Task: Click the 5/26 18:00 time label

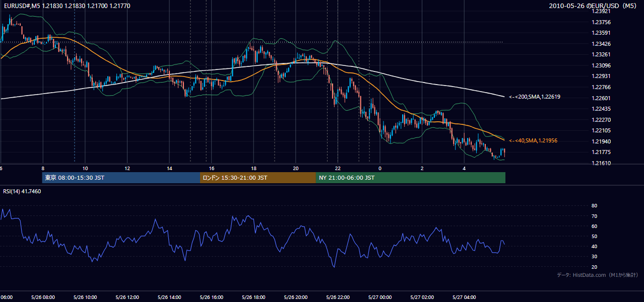Action: tap(253, 297)
